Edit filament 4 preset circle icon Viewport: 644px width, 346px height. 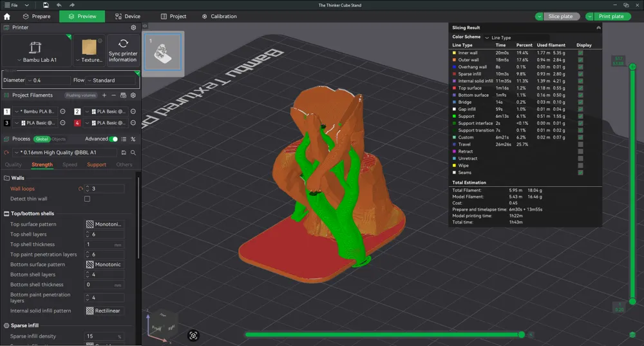133,123
